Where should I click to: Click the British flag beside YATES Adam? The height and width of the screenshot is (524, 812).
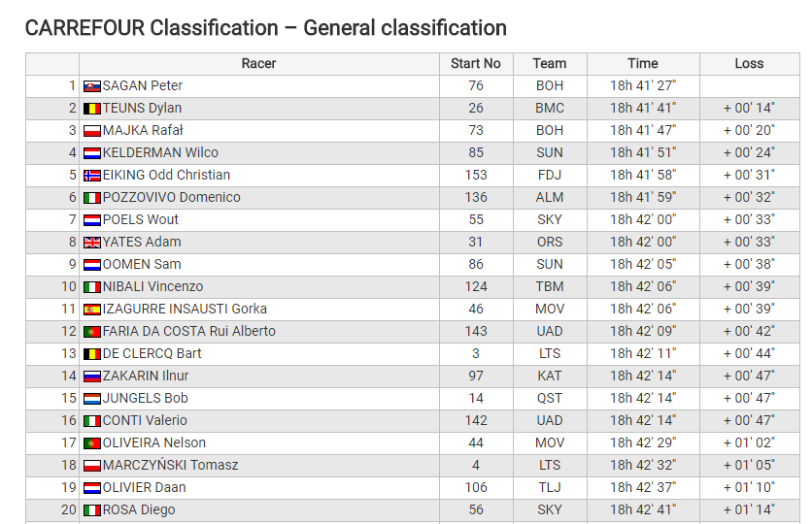pyautogui.click(x=92, y=243)
